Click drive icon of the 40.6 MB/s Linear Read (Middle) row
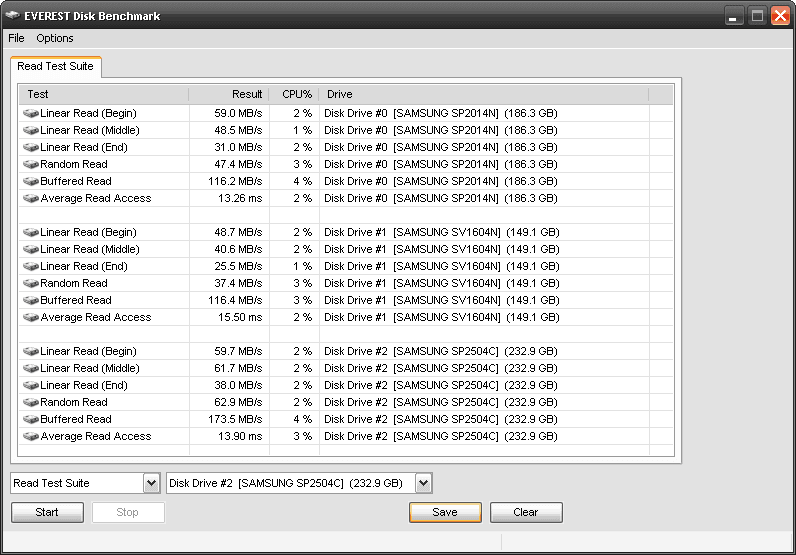The height and width of the screenshot is (555, 796). (31, 249)
